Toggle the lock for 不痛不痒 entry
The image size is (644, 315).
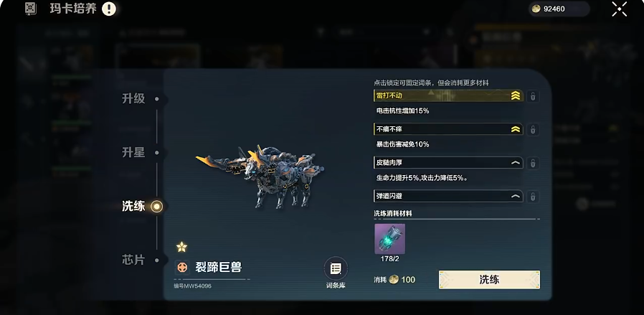533,129
